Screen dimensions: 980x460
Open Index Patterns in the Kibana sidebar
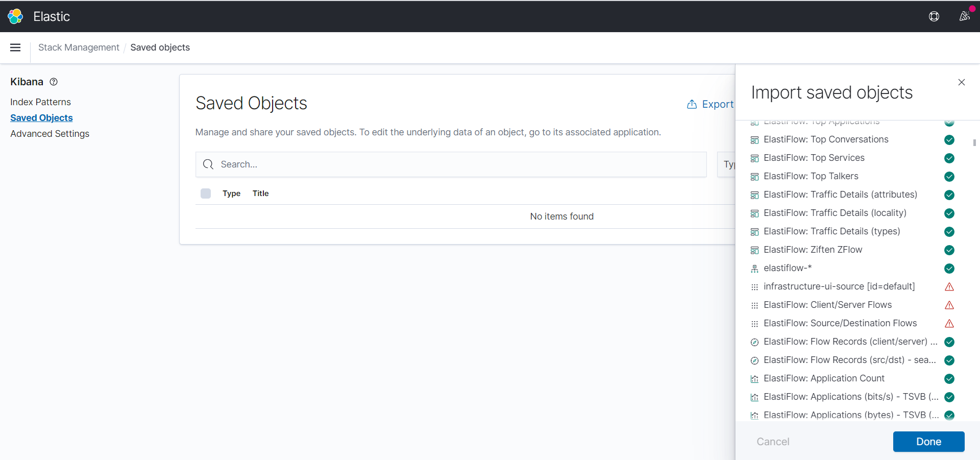[40, 102]
